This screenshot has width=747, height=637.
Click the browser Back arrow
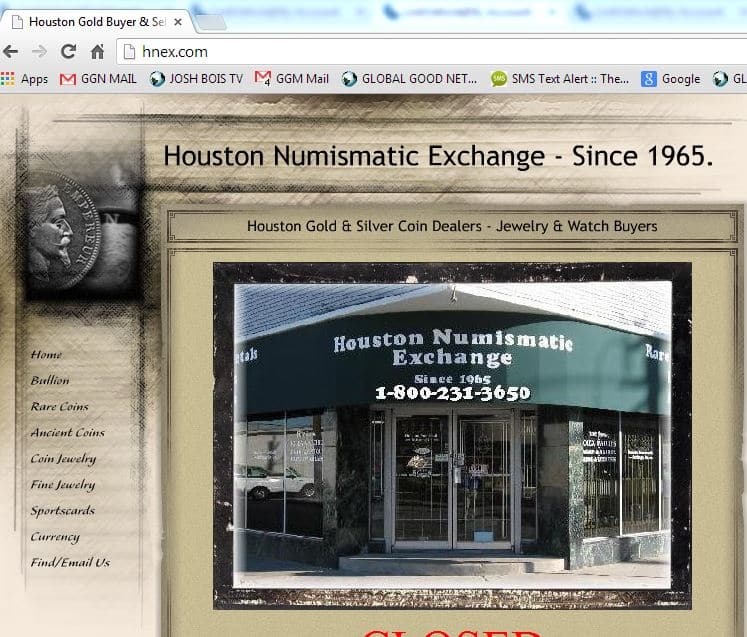coord(10,51)
